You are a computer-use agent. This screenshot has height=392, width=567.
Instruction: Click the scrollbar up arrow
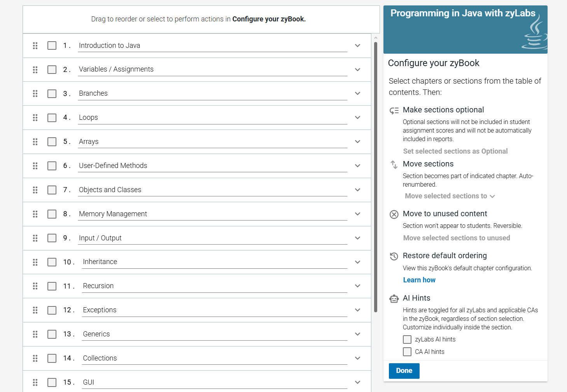[376, 38]
